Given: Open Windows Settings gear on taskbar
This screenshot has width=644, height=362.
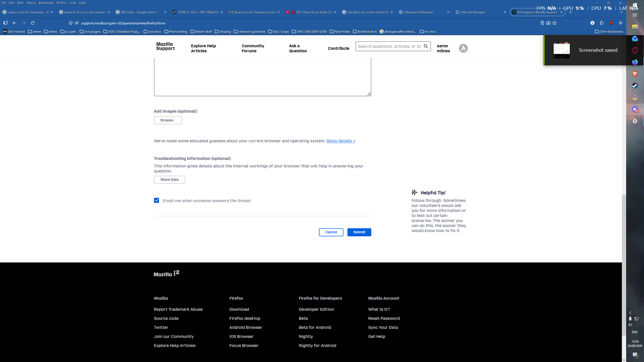Looking at the screenshot, I should click(x=635, y=121).
